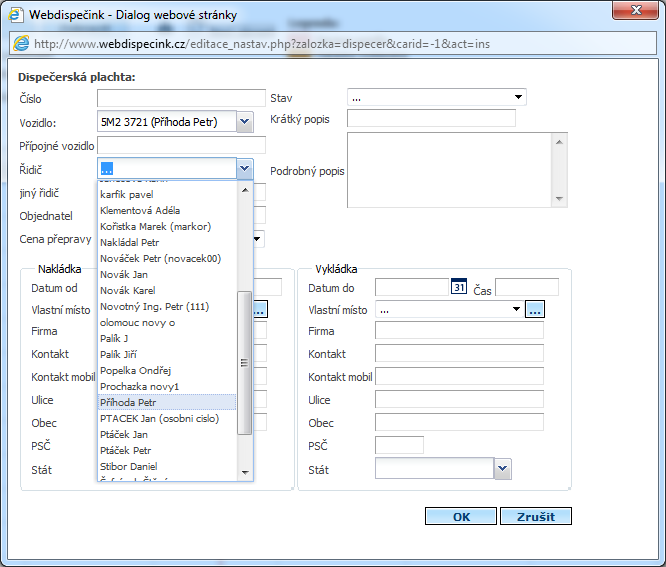Screen dimensions: 666x567
Task: Focus the Vykládka Firma field
Action: click(459, 330)
